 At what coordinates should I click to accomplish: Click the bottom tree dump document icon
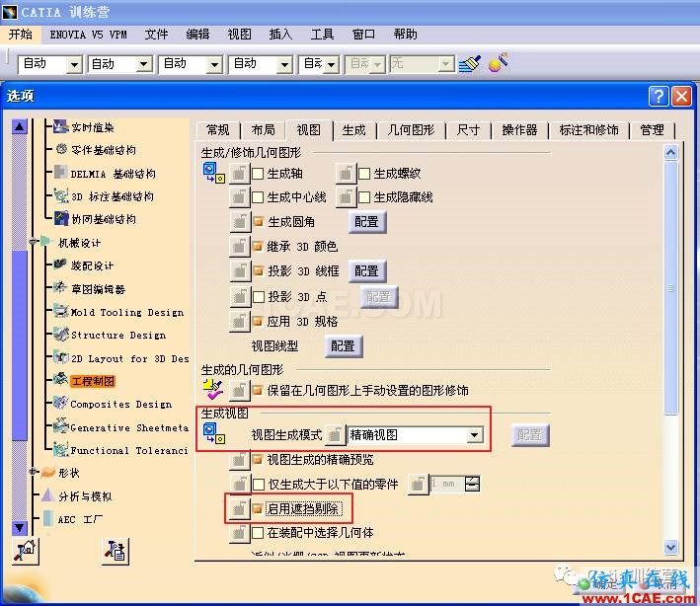(116, 551)
